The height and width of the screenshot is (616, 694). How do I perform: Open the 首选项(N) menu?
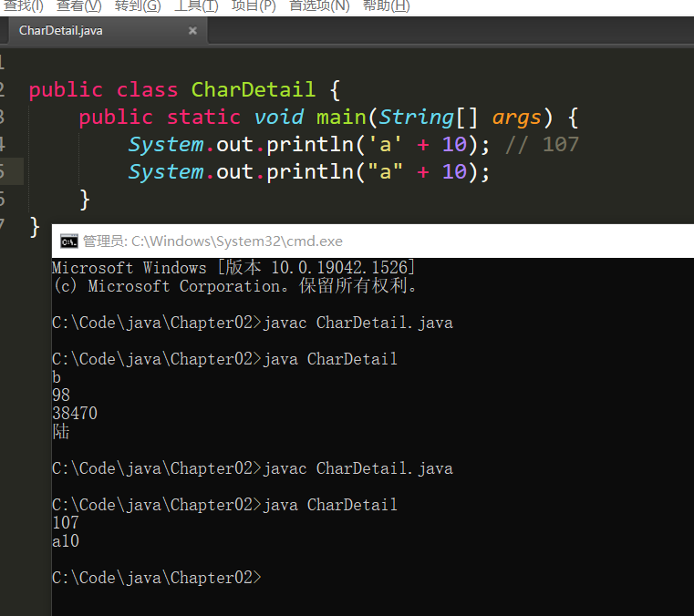(x=319, y=6)
